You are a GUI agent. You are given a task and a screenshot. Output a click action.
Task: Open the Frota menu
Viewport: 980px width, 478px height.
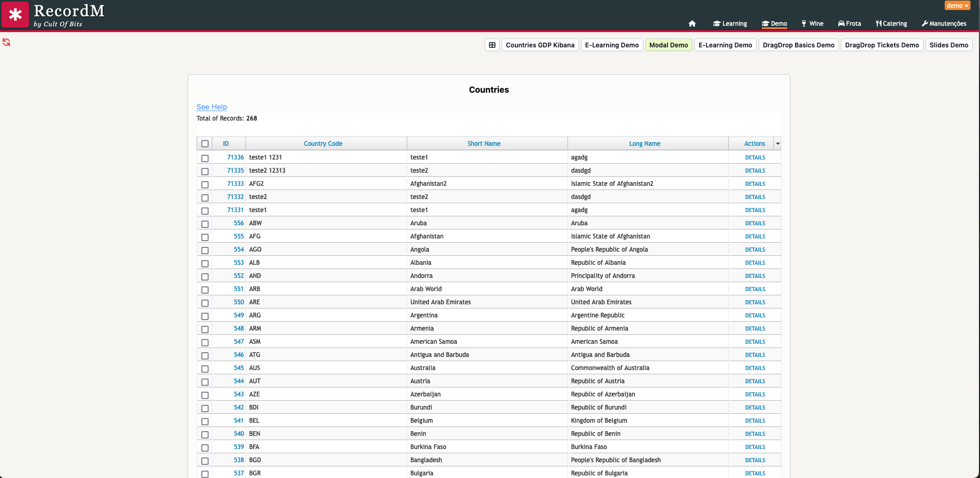849,24
